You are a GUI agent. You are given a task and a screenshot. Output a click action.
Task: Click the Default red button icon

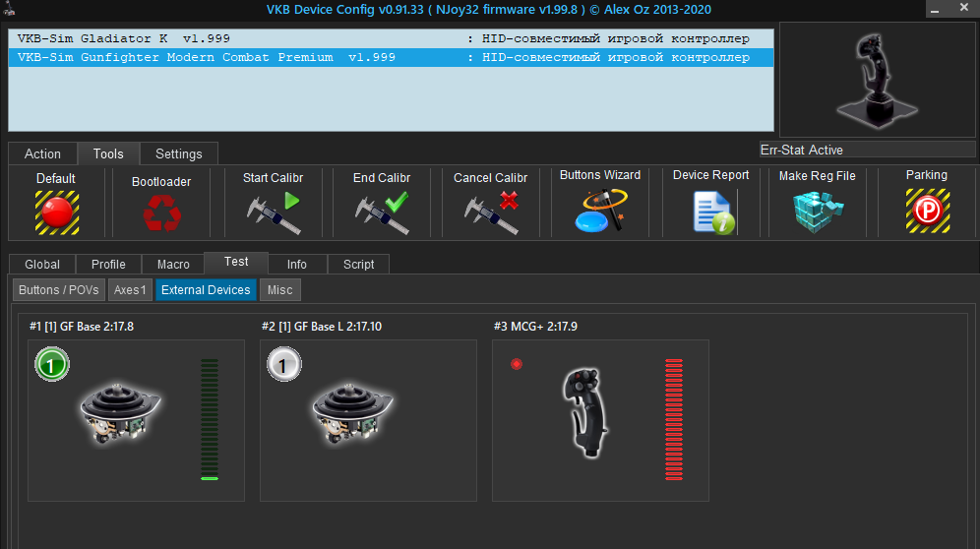pyautogui.click(x=57, y=213)
